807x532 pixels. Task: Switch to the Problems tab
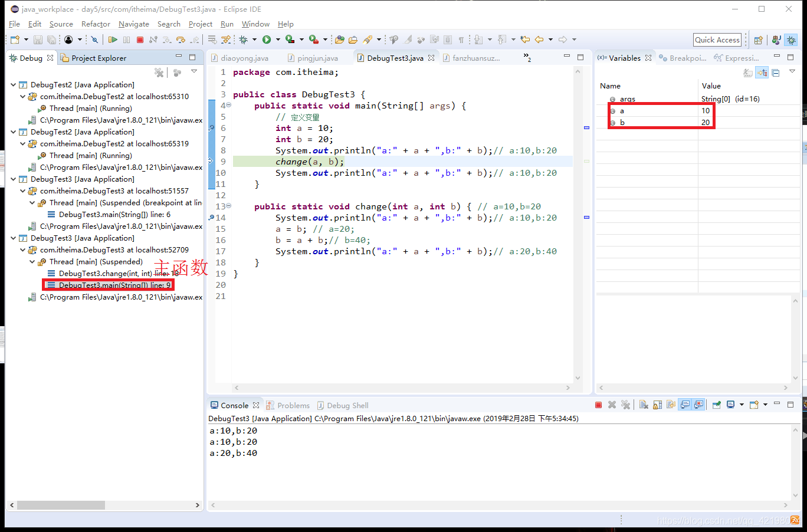point(293,405)
